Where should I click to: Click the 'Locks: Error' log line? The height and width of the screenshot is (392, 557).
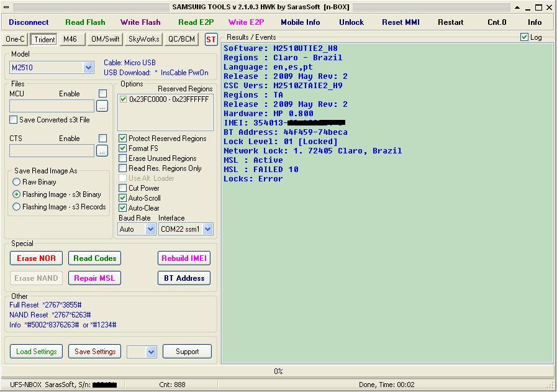point(253,179)
